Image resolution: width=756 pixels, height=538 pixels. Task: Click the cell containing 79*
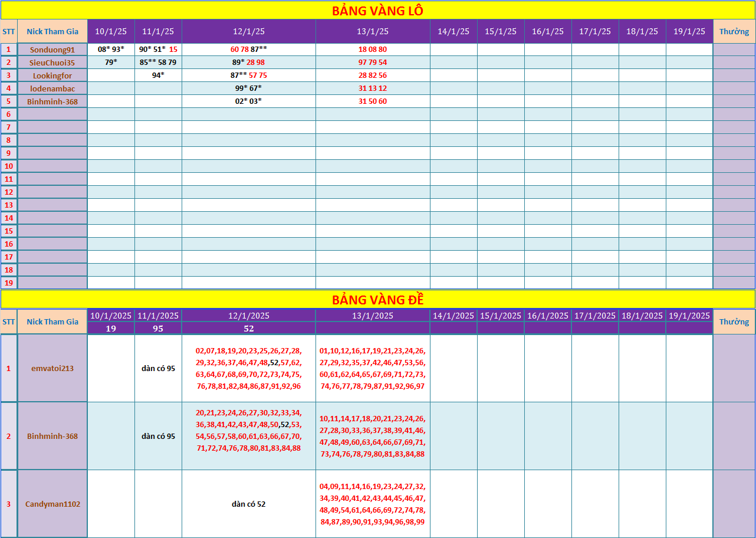coord(111,63)
